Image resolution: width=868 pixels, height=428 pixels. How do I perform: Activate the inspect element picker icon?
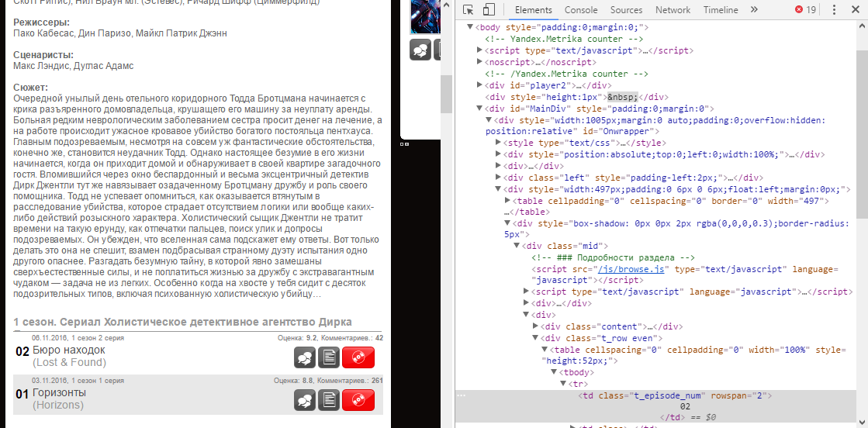point(469,9)
